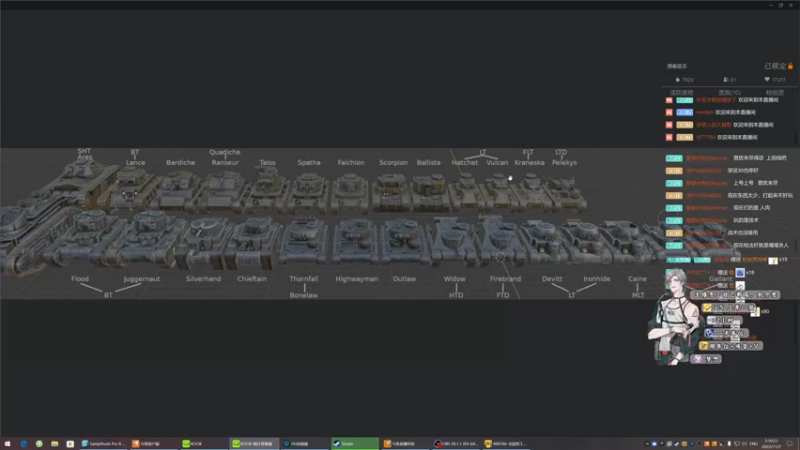Click the Caine tank label
This screenshot has height=450, width=800.
click(x=637, y=279)
